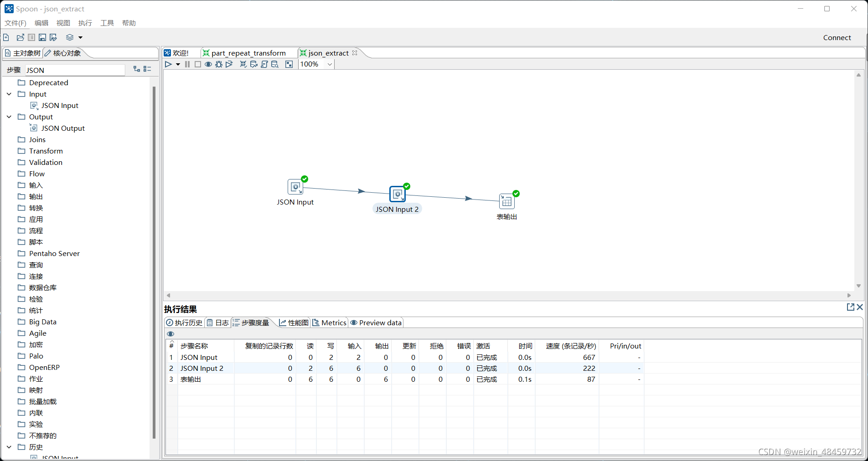Click the 速度 (条记录/秒) column header

click(x=567, y=346)
